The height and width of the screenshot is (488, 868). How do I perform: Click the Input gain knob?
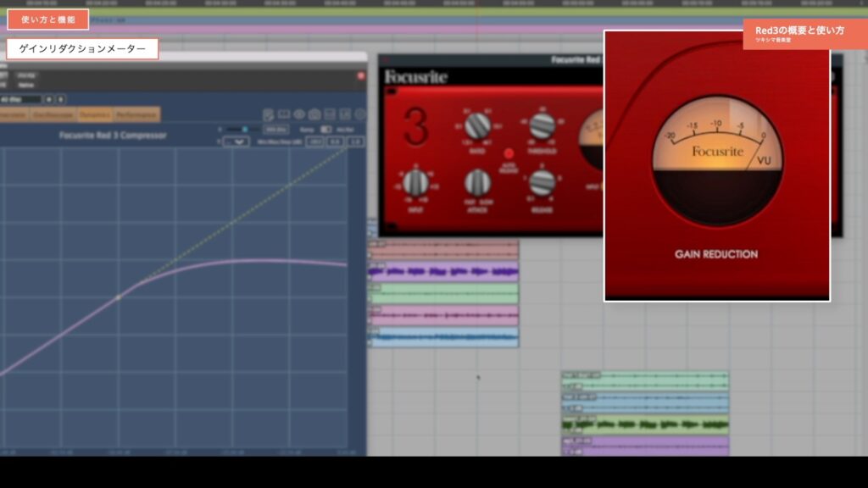[415, 183]
